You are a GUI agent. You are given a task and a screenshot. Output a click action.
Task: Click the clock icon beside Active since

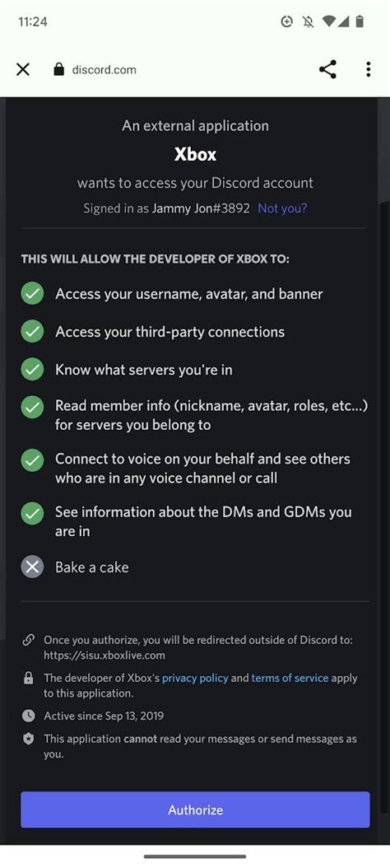[x=28, y=716]
